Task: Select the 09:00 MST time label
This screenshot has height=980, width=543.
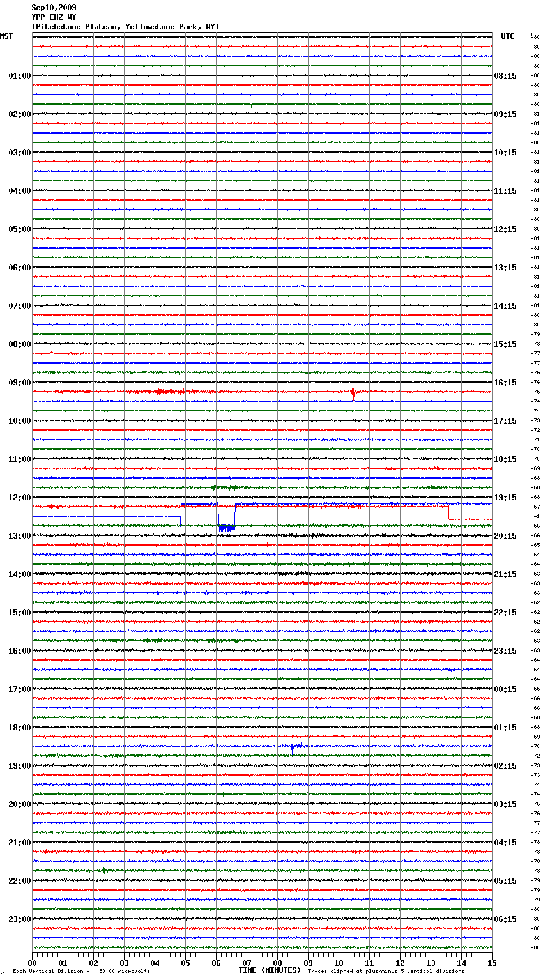Action: click(x=20, y=383)
